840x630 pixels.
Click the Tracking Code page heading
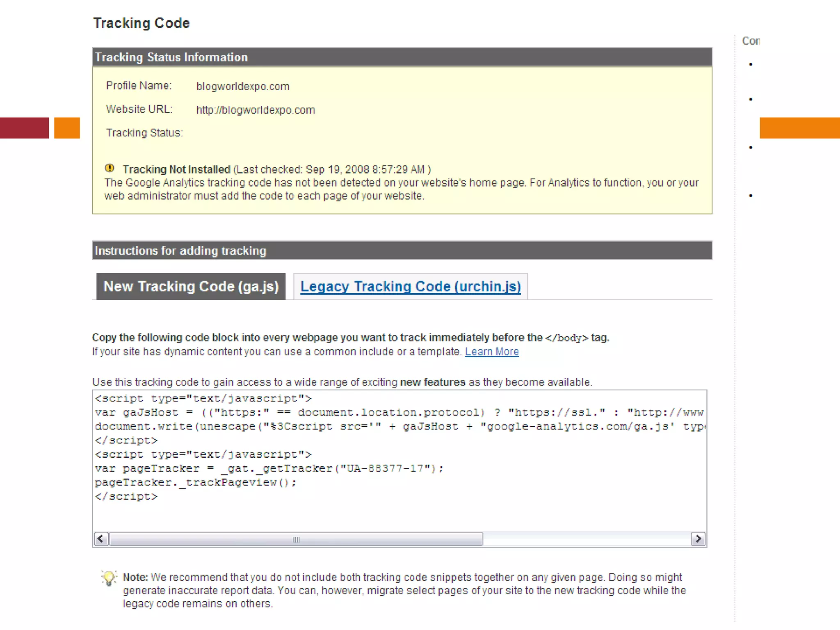point(142,23)
